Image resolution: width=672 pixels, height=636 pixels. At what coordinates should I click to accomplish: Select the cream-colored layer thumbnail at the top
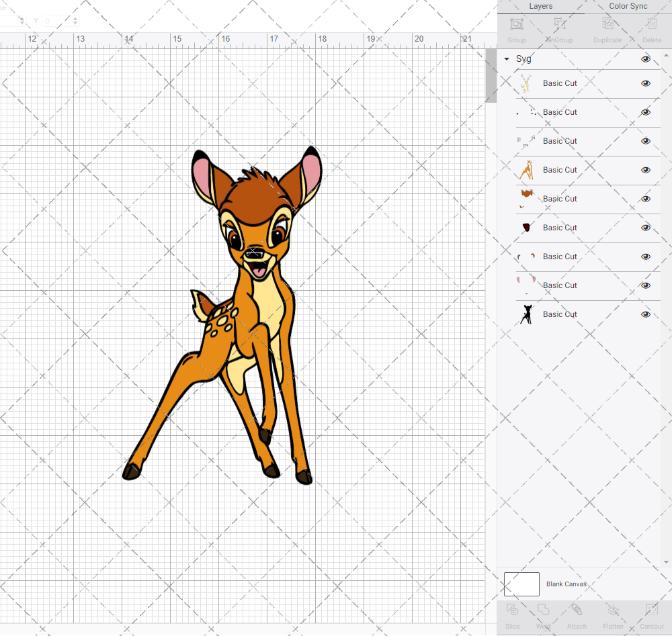tap(526, 83)
